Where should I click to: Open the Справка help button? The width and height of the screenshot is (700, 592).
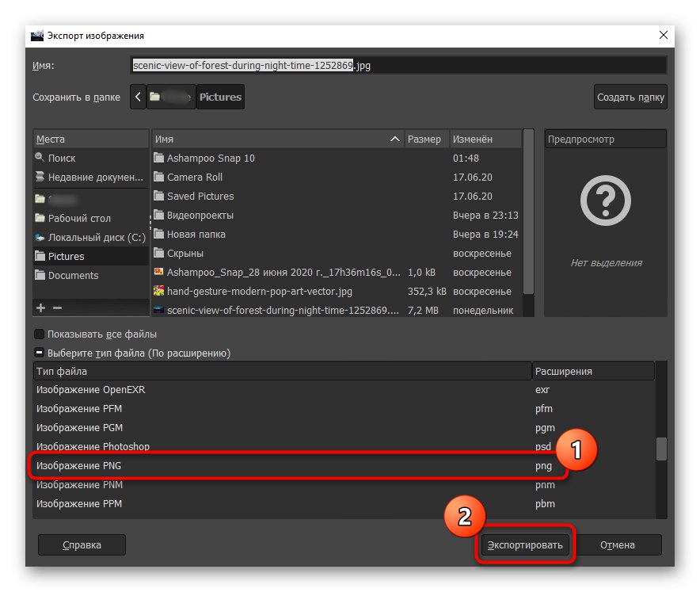click(x=82, y=544)
